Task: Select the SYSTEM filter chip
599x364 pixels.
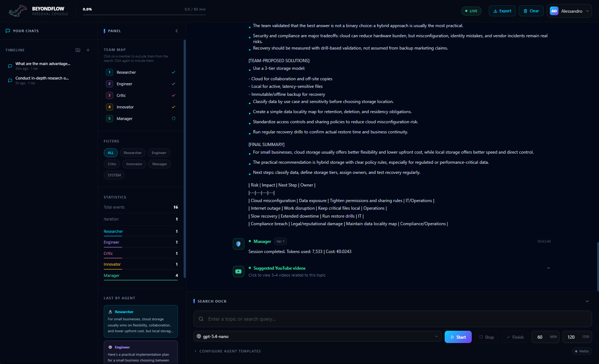Action: (x=114, y=175)
